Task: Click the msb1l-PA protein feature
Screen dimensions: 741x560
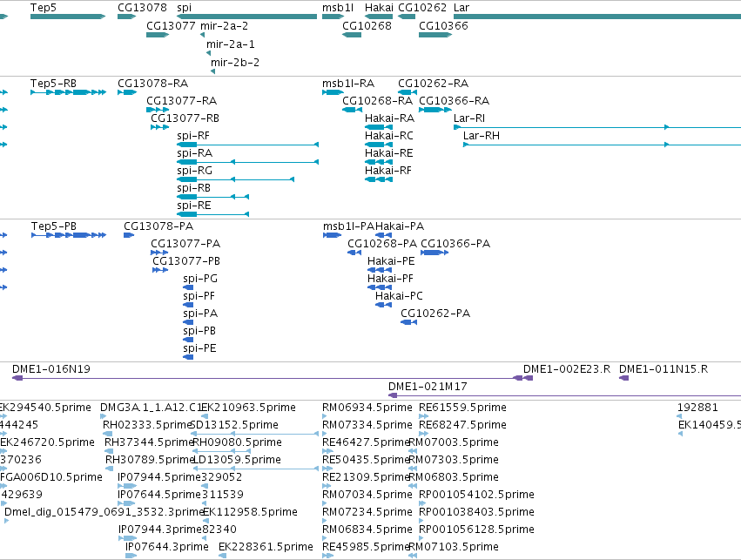Action: pyautogui.click(x=333, y=235)
